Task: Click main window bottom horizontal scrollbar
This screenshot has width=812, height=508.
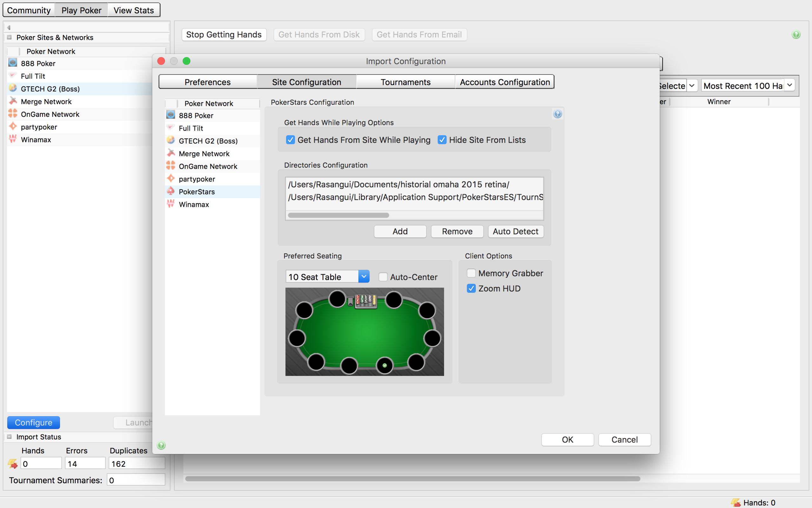Action: click(413, 478)
